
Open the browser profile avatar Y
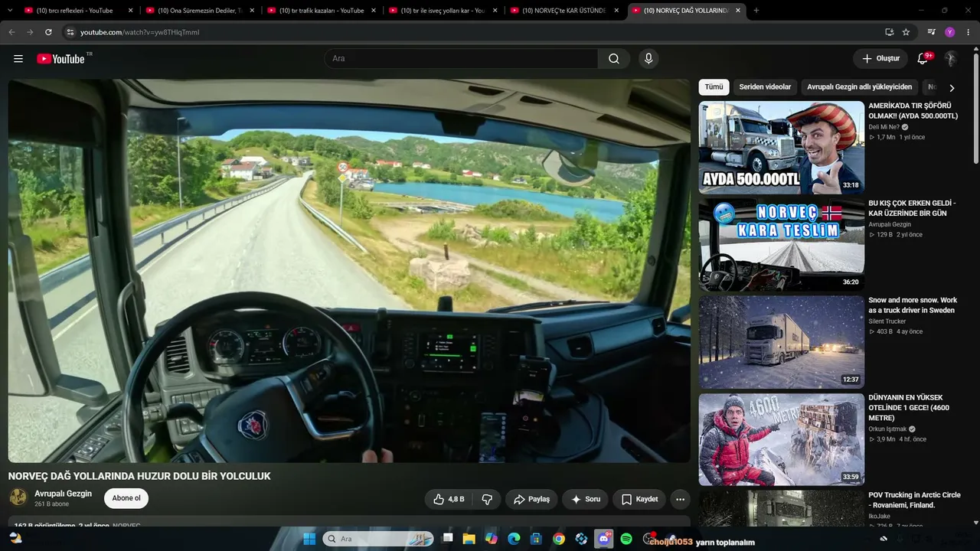949,32
